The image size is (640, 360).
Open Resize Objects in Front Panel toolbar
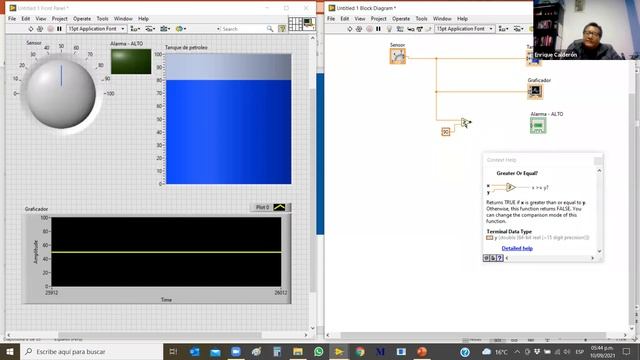[165, 29]
